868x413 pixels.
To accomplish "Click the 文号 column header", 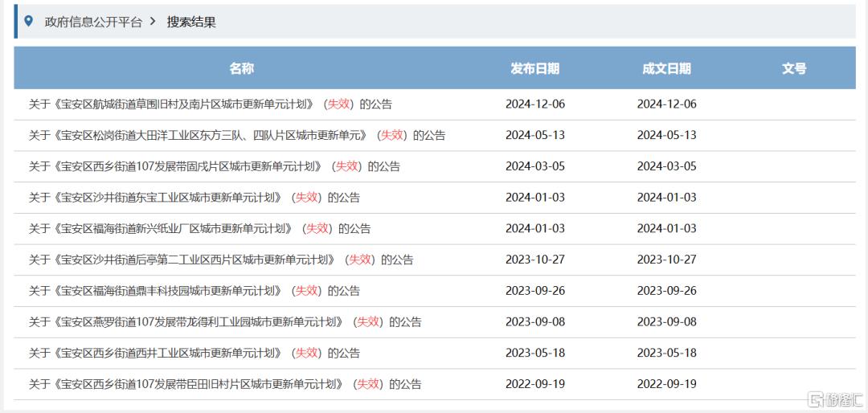I will [x=794, y=68].
